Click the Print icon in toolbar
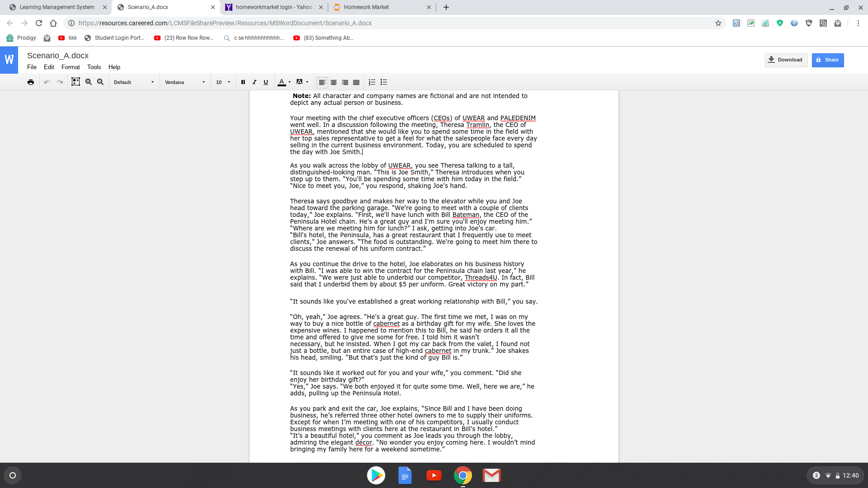 tap(31, 82)
